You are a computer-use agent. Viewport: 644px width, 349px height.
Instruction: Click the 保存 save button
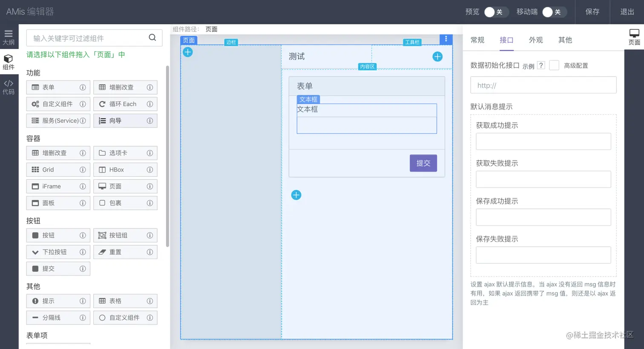pyautogui.click(x=592, y=12)
